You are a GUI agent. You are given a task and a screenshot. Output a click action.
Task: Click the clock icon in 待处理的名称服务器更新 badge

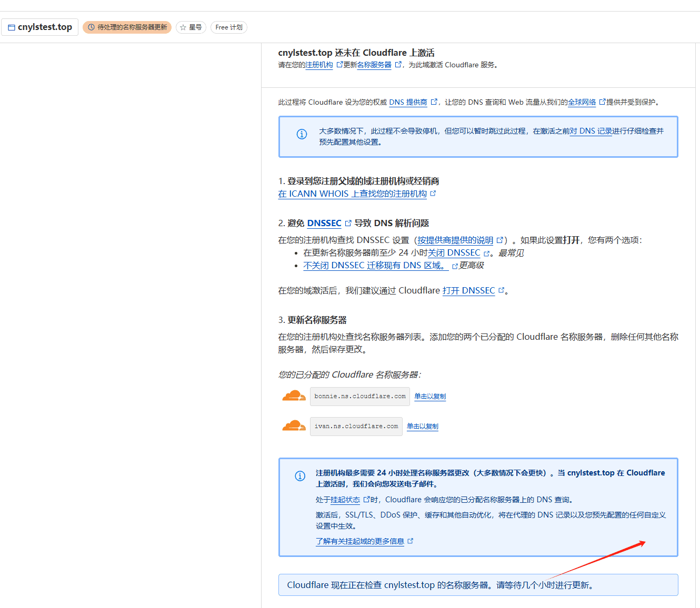point(91,27)
